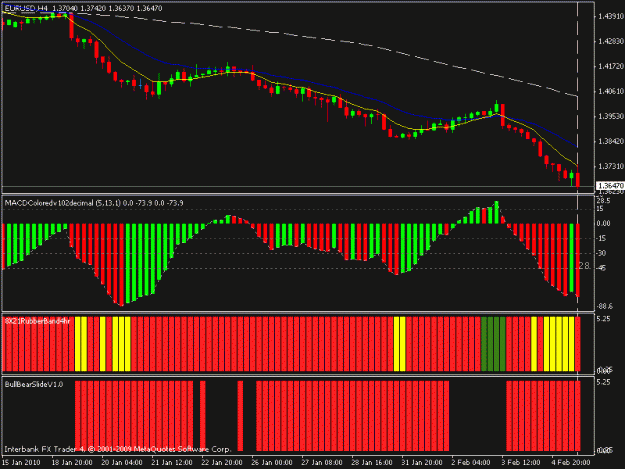Click the 1.40610 price scale label
The width and height of the screenshot is (625, 469).
click(611, 91)
